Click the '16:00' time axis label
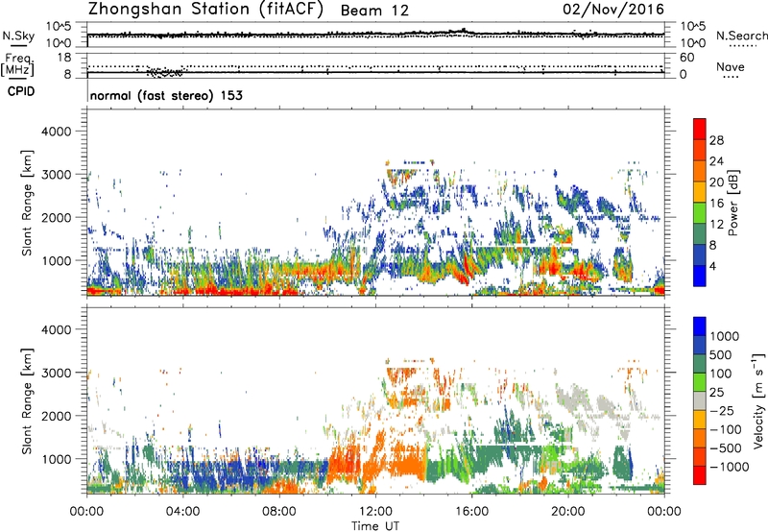 pyautogui.click(x=471, y=512)
